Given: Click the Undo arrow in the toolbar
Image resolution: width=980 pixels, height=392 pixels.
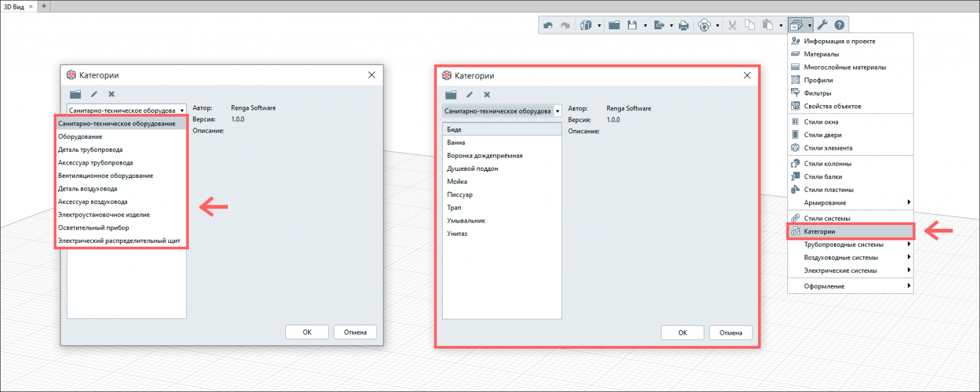Looking at the screenshot, I should (548, 25).
